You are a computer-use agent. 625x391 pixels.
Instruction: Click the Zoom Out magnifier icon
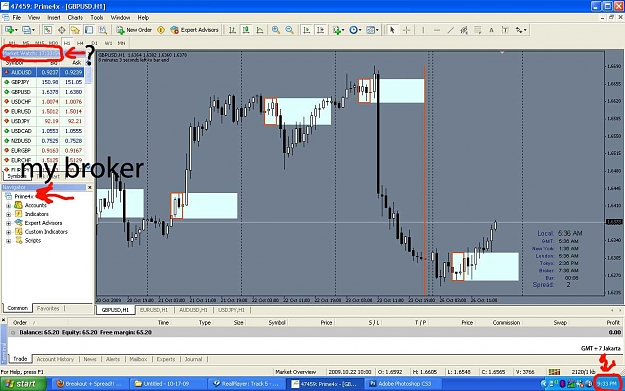pyautogui.click(x=289, y=30)
